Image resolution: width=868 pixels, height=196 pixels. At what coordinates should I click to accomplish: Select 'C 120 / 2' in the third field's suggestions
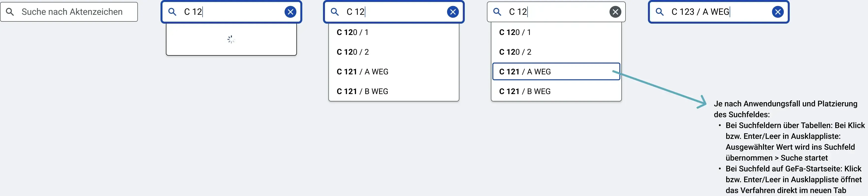coord(394,52)
